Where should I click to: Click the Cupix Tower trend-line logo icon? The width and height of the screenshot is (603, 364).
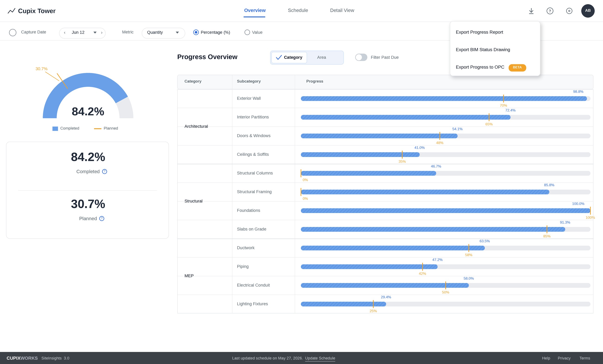12,11
